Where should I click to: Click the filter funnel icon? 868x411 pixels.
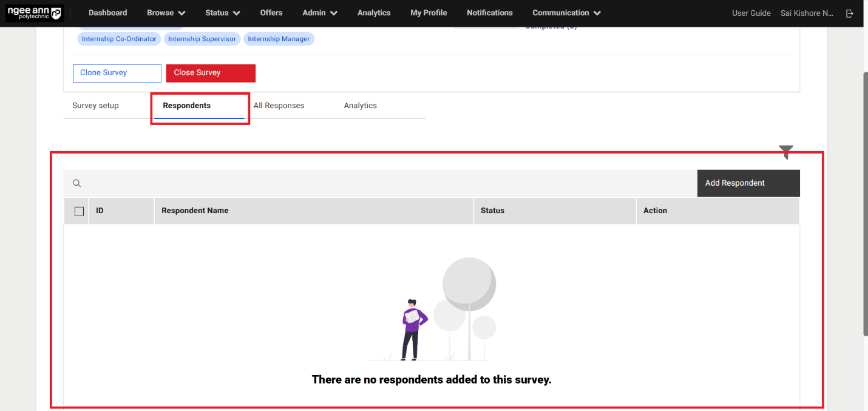786,152
